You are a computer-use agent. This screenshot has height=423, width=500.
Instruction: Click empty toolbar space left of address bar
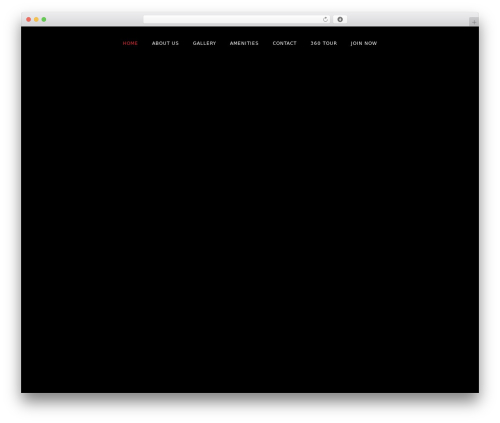(x=95, y=19)
